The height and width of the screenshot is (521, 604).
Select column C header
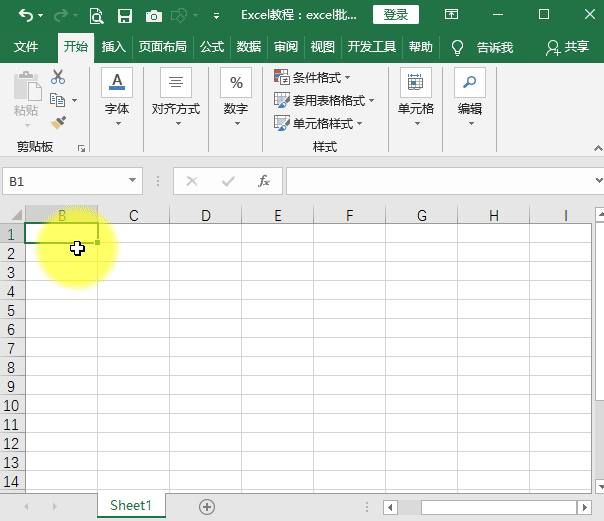click(x=133, y=215)
